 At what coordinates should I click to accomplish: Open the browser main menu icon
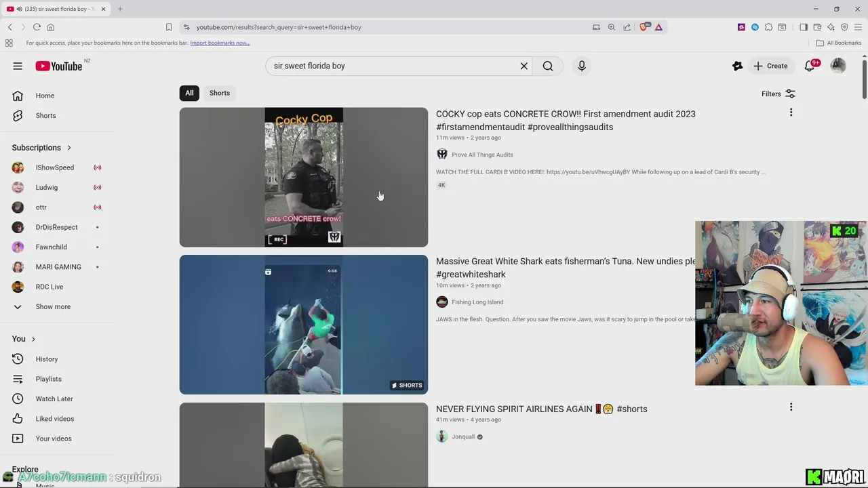(x=858, y=27)
